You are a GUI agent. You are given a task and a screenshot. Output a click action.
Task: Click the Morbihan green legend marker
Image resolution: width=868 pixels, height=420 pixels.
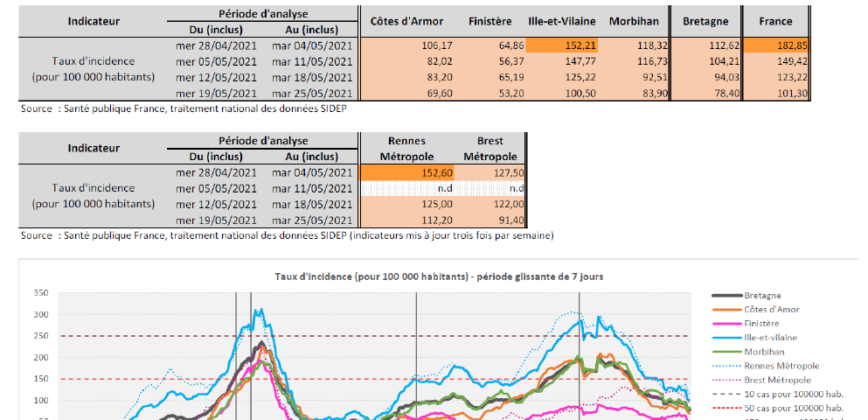tap(727, 352)
